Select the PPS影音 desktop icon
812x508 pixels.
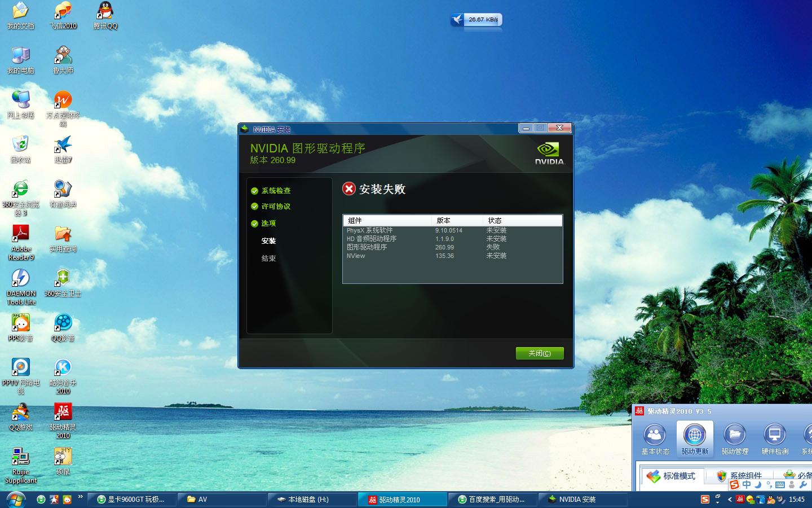click(20, 327)
